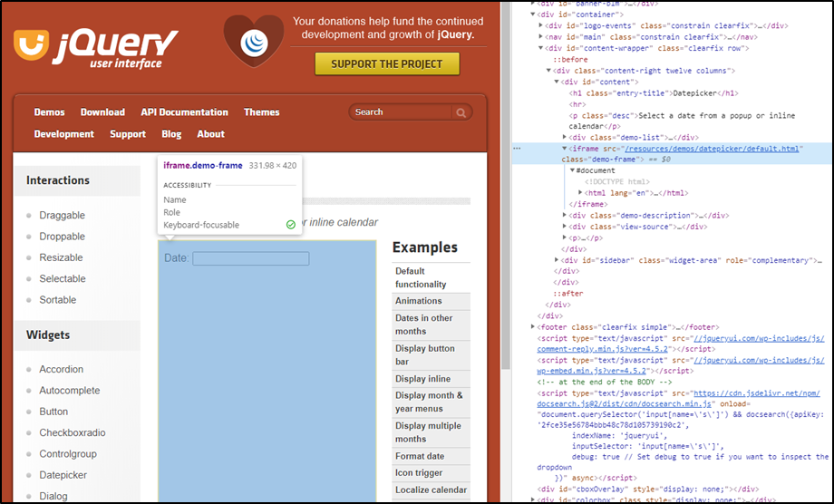Open API Documentation in the navigation
The image size is (834, 504).
pos(185,112)
